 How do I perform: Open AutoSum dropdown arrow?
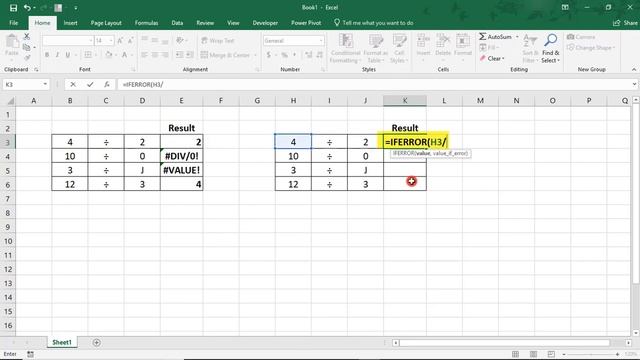pos(517,37)
